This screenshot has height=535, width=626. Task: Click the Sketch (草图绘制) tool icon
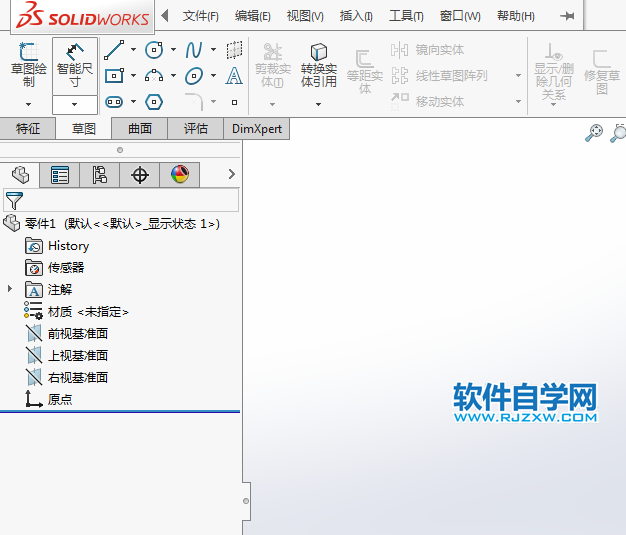click(x=28, y=52)
